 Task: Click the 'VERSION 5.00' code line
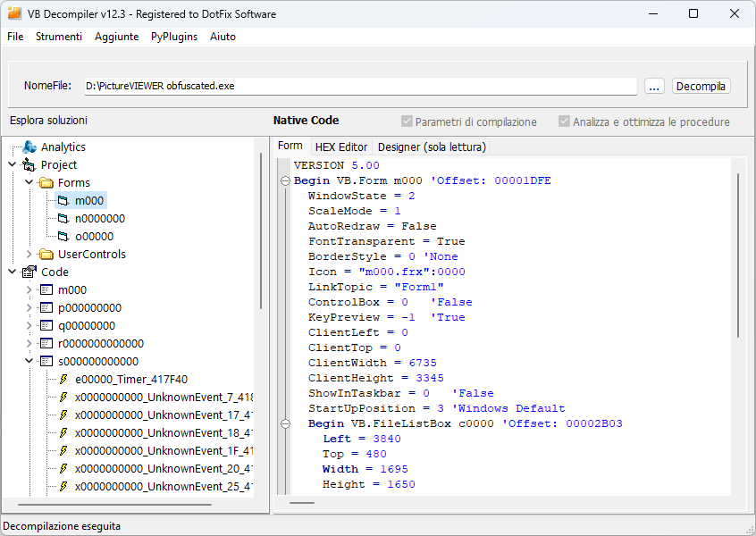[x=337, y=165]
